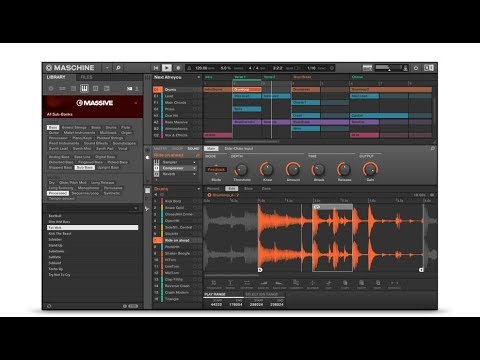
Task: Switch to the LIBRARY tab
Action: tap(56, 77)
